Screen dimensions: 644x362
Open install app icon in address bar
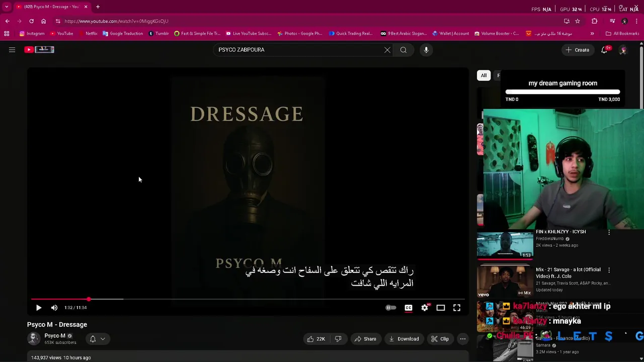tap(567, 21)
